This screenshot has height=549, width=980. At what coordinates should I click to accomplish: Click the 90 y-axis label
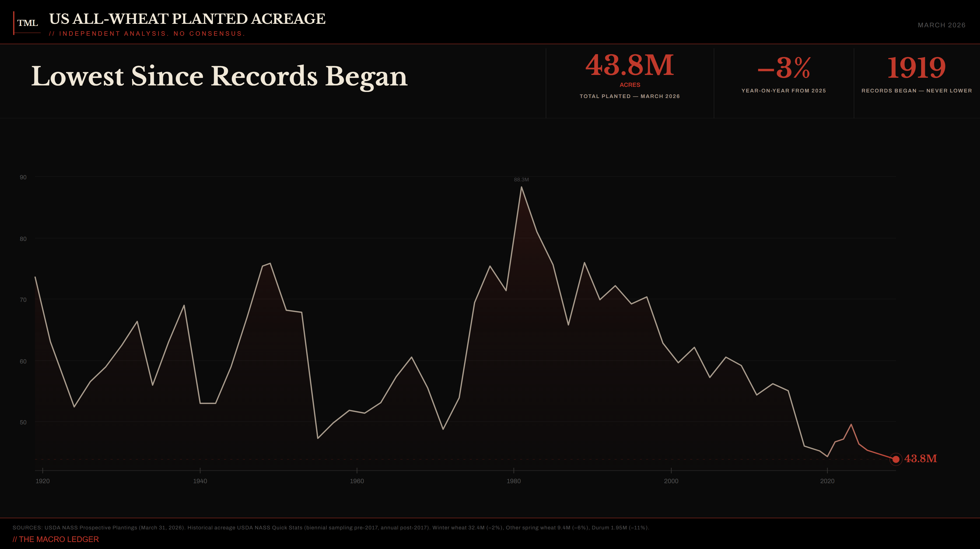click(23, 177)
